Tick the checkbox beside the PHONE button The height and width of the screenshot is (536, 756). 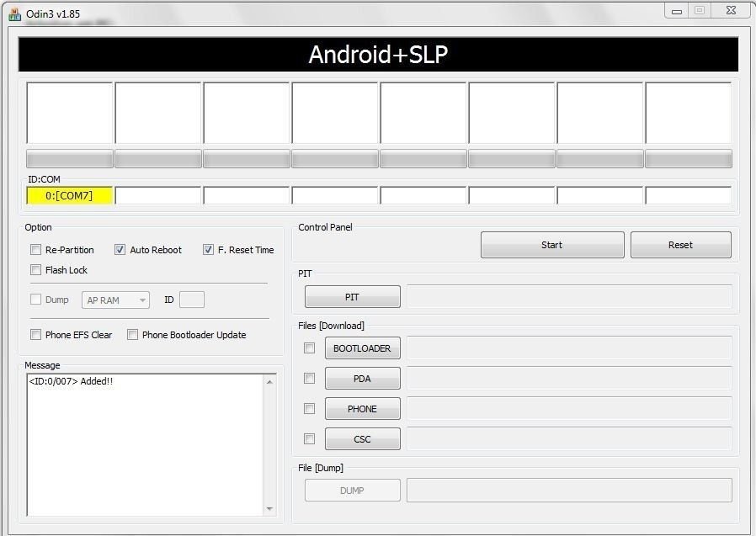pos(310,409)
